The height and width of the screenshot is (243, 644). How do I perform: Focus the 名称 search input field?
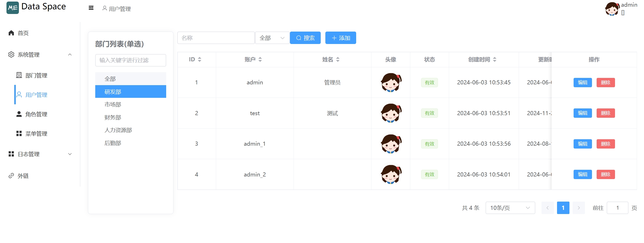click(216, 38)
